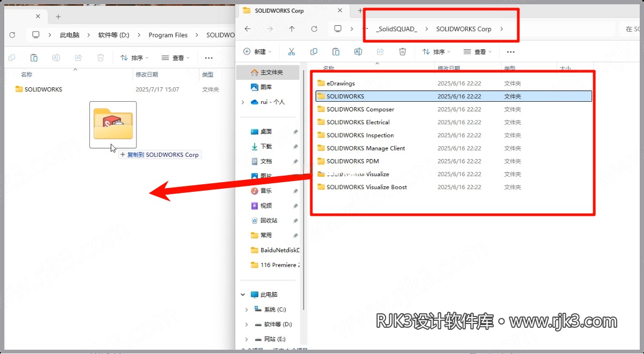Open 排序 dropdown in left window
644x354 pixels.
pyautogui.click(x=134, y=58)
